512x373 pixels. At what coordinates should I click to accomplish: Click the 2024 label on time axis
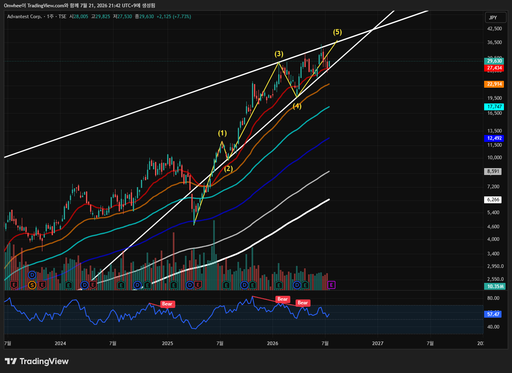tap(60, 343)
